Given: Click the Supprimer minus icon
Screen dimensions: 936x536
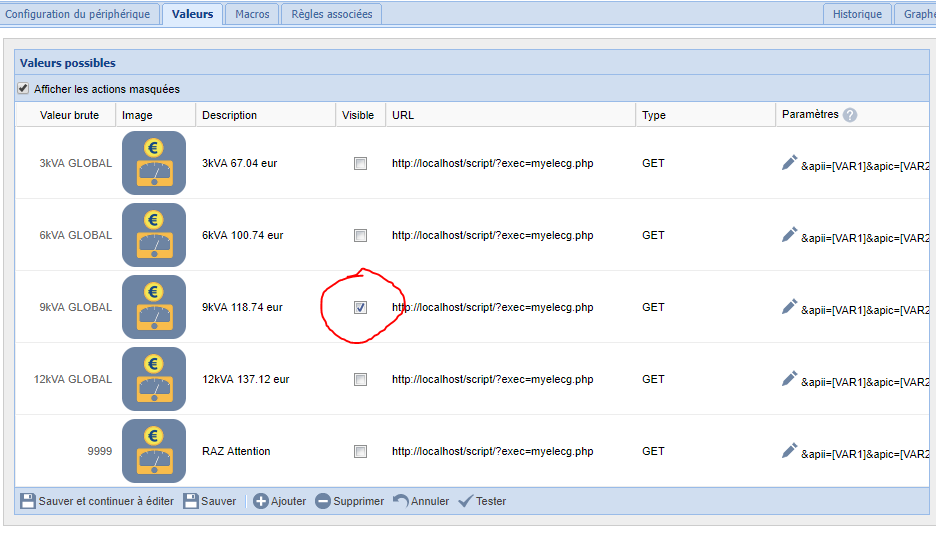Looking at the screenshot, I should [x=323, y=501].
